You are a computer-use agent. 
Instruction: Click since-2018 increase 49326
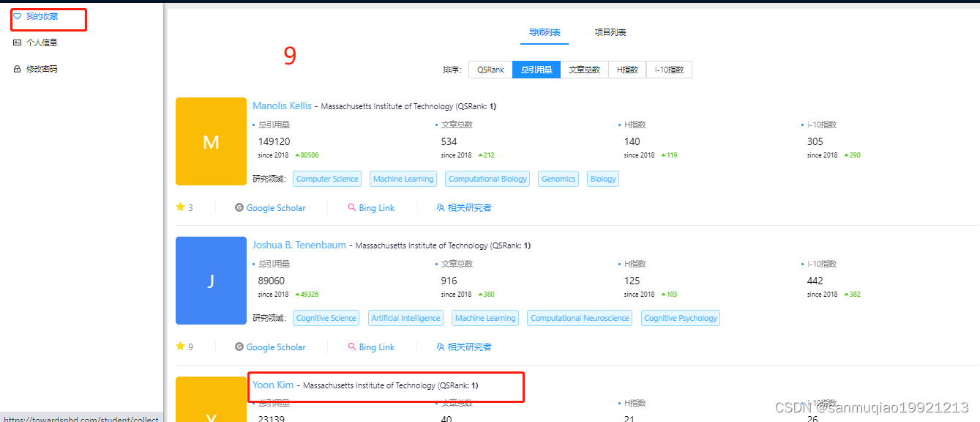point(307,295)
